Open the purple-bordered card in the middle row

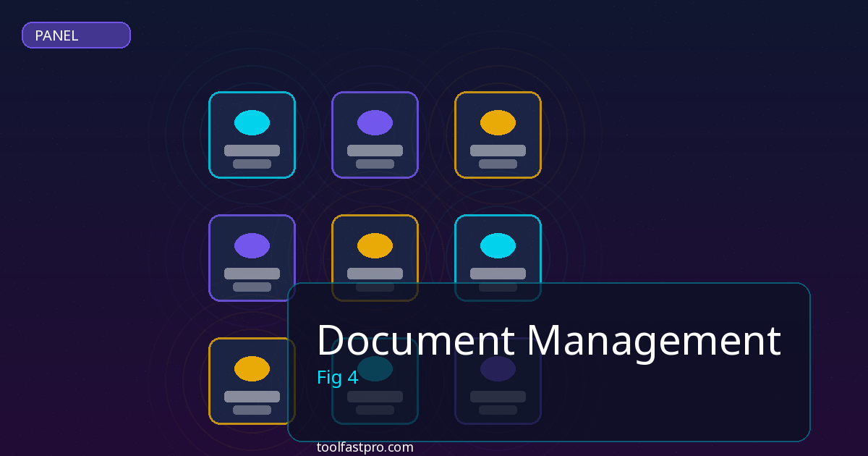[252, 258]
